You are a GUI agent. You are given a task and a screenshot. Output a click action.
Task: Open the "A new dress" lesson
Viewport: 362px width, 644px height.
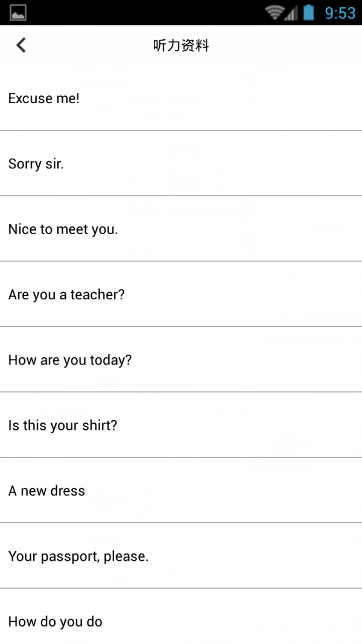coord(47,491)
